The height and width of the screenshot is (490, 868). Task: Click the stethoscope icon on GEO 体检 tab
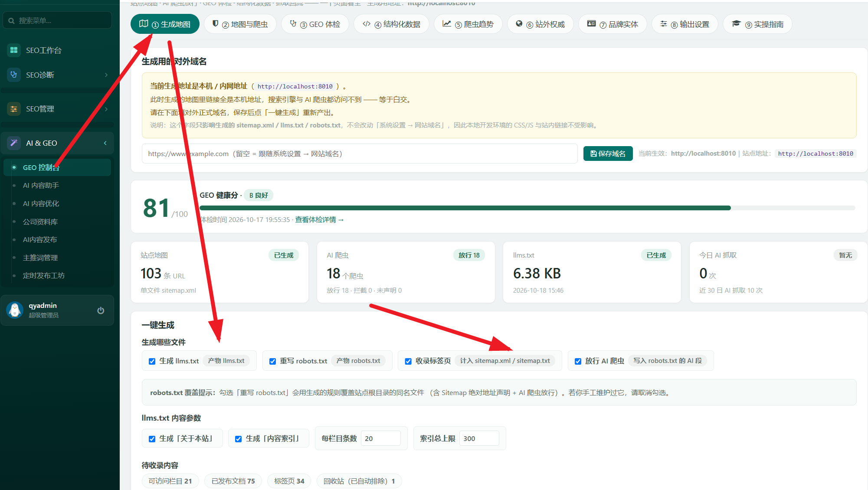click(x=293, y=24)
